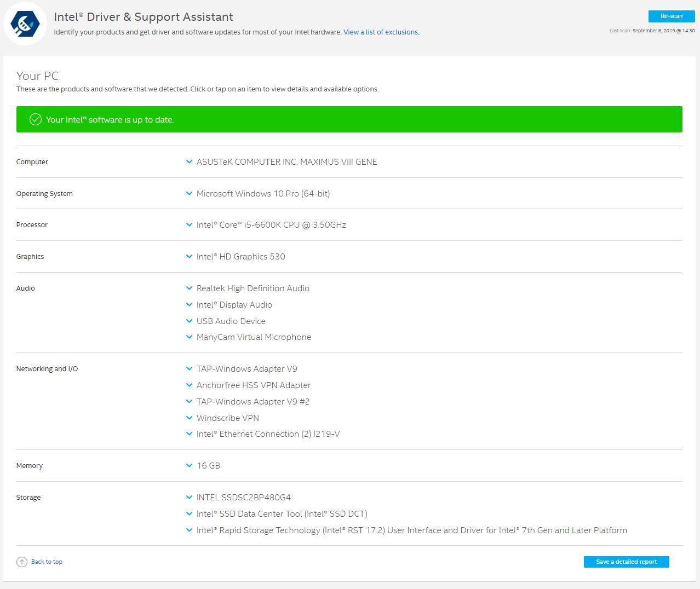Click the Storage row label
The height and width of the screenshot is (589, 700).
tap(28, 498)
